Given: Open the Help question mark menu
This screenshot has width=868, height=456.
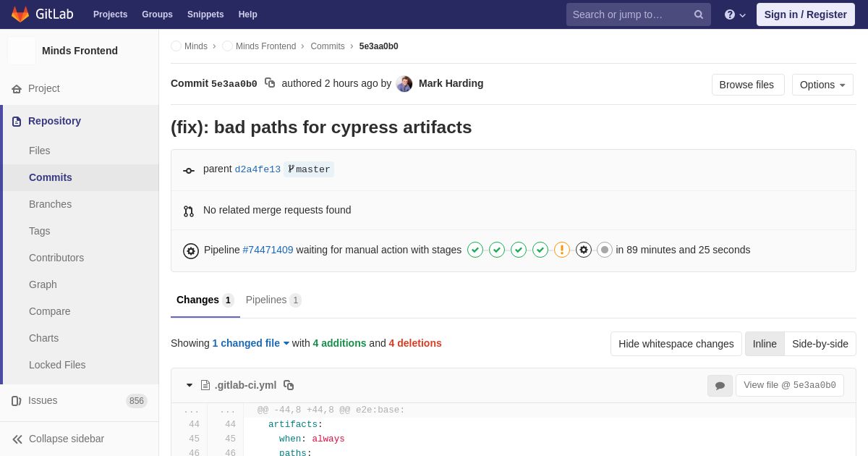Looking at the screenshot, I should click(x=735, y=14).
